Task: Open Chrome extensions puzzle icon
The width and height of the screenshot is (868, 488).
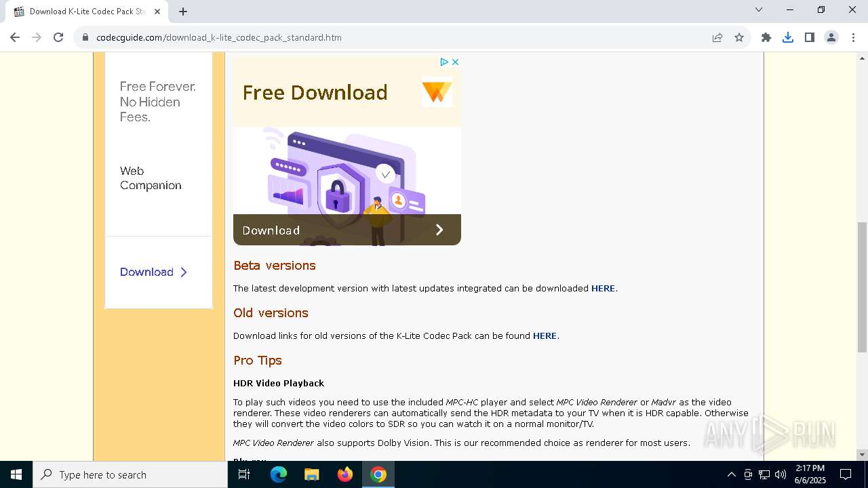Action: click(x=766, y=37)
